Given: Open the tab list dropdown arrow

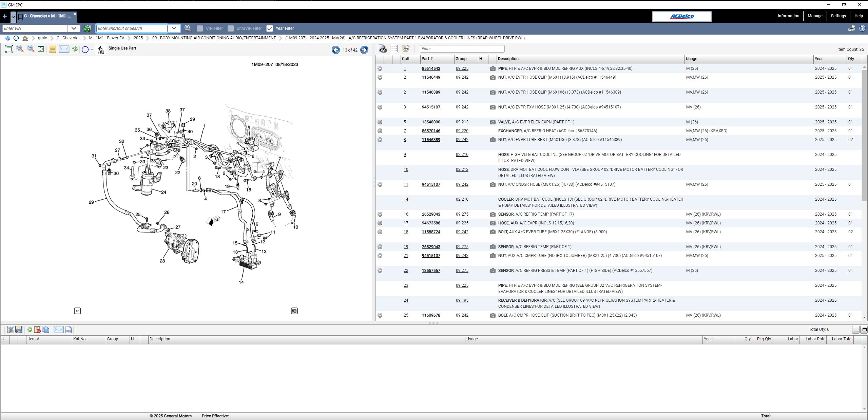Looking at the screenshot, I should tap(13, 16).
